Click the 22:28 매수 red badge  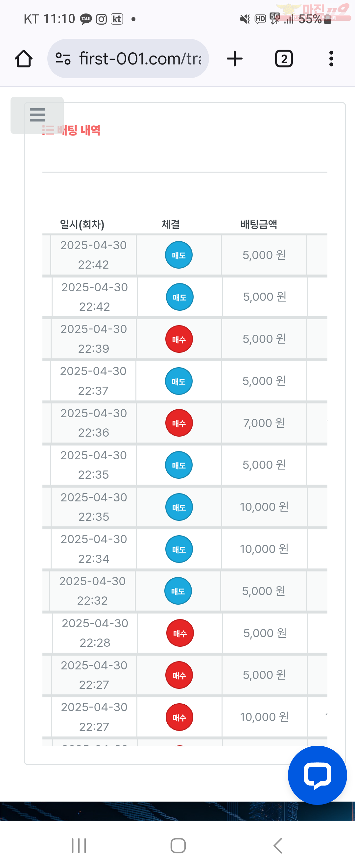180,633
